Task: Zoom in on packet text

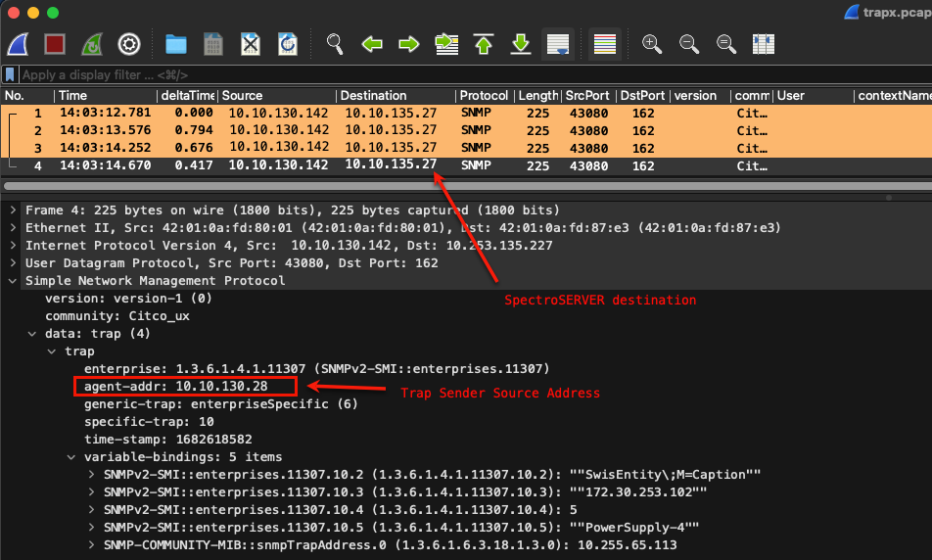Action: pos(652,44)
